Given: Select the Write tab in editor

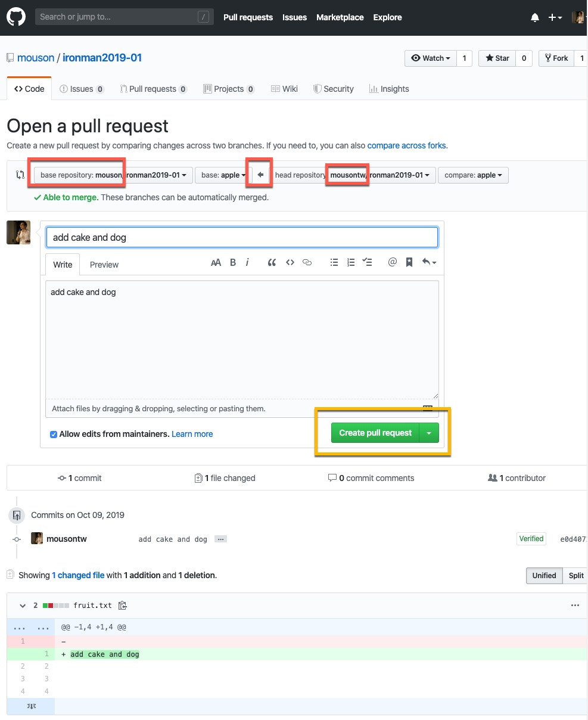Looking at the screenshot, I should 63,264.
